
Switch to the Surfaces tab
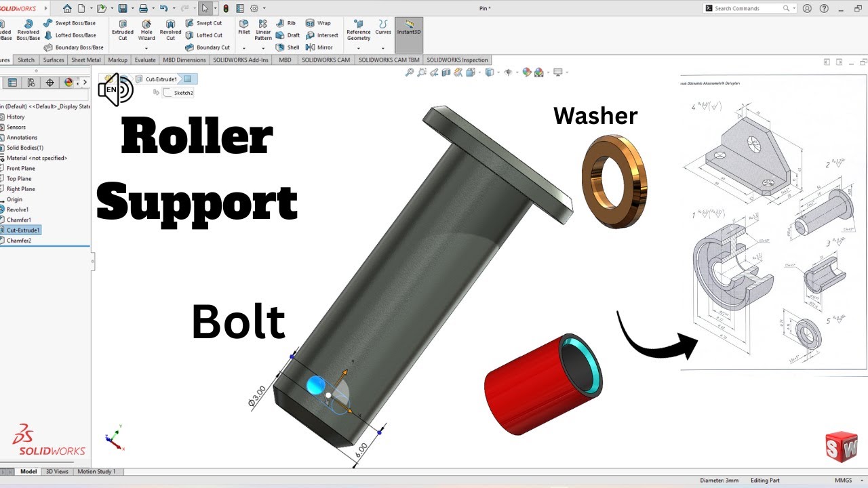54,60
